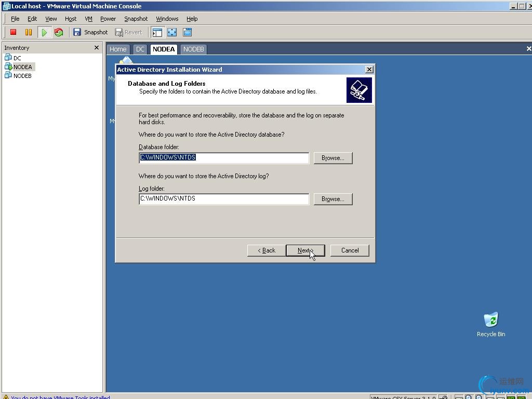Open the Power menu

[x=108, y=19]
